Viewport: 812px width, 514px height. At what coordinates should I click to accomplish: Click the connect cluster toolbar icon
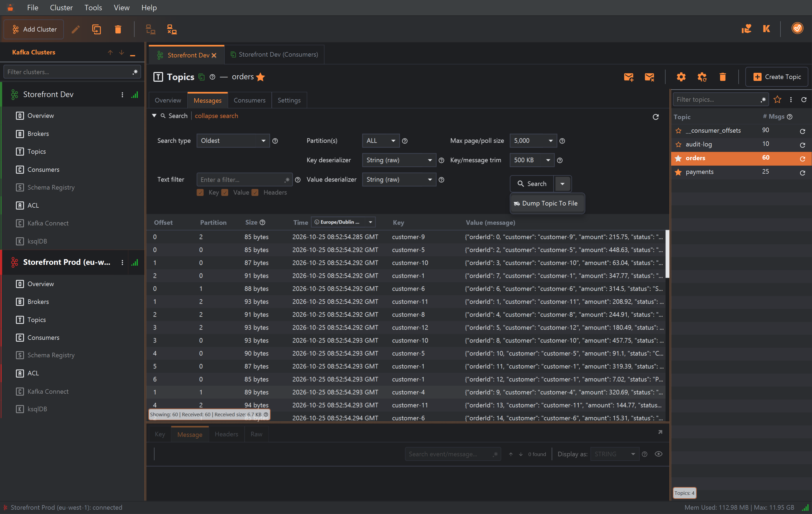click(150, 29)
